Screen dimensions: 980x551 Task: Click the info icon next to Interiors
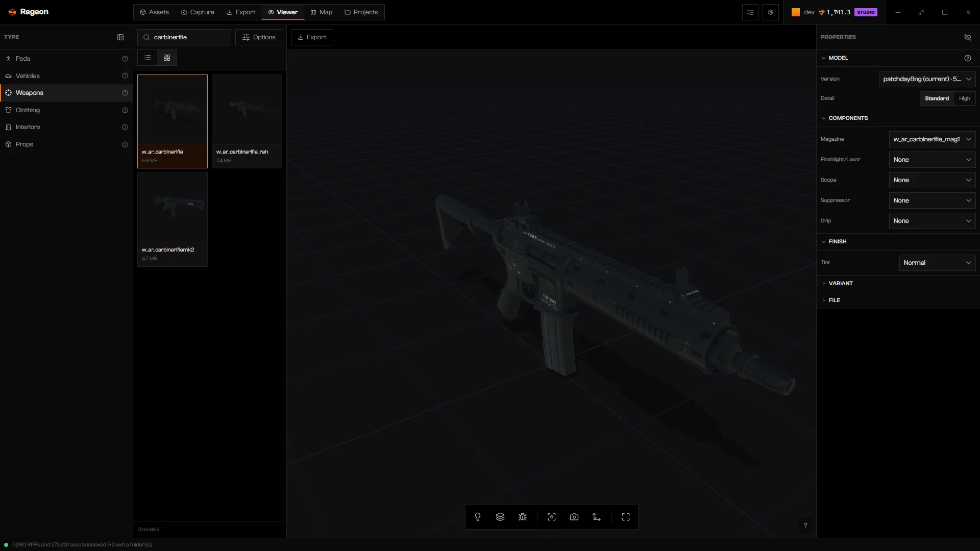tap(125, 127)
